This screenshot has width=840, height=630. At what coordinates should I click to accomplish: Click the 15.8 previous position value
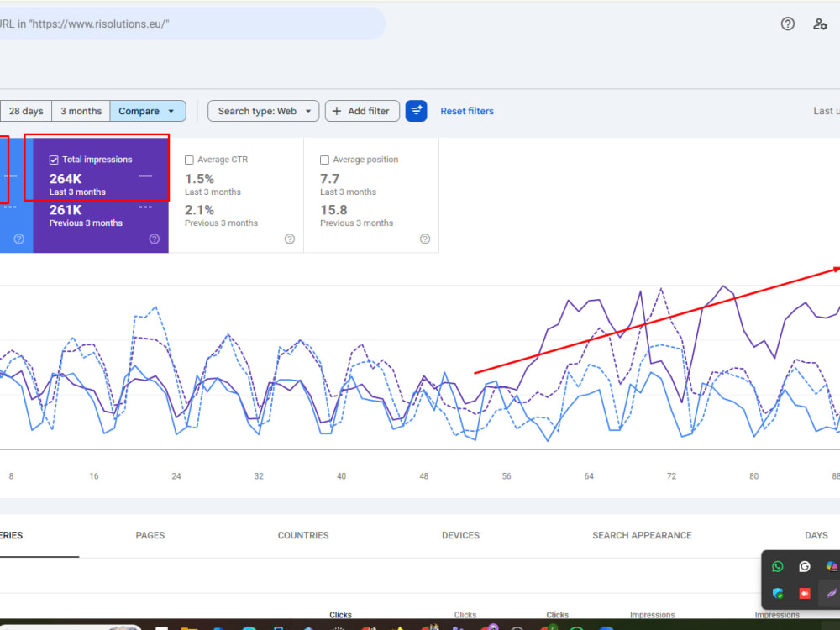333,210
